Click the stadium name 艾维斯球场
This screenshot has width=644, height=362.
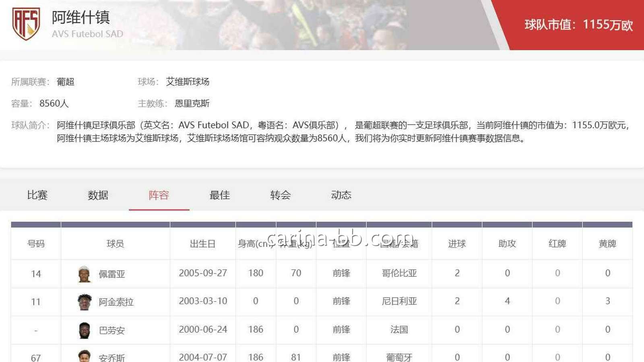tap(188, 82)
